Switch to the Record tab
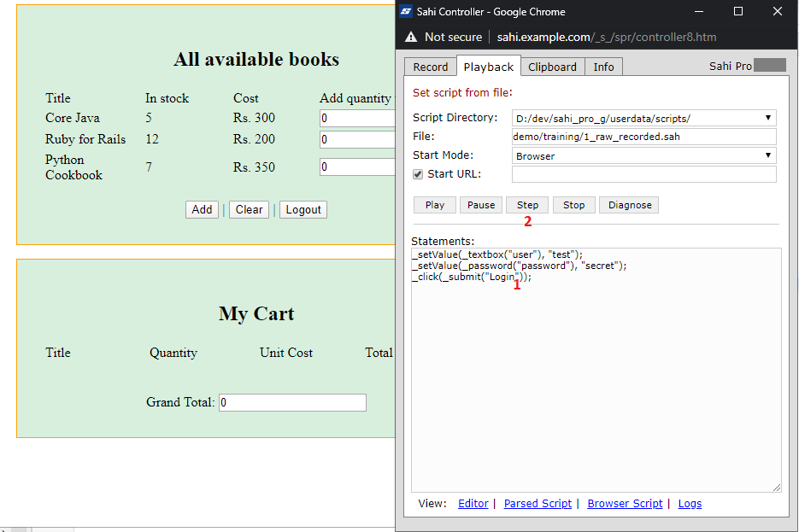This screenshot has height=532, width=799. click(x=431, y=67)
